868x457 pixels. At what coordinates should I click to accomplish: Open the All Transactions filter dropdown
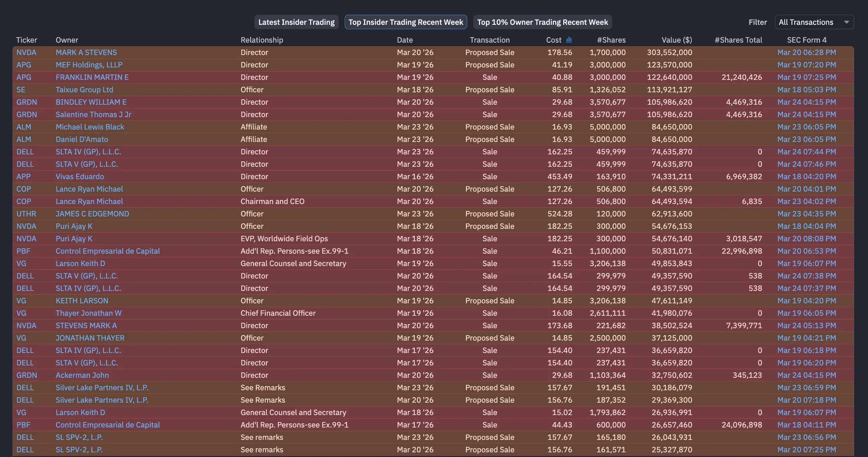(x=813, y=22)
